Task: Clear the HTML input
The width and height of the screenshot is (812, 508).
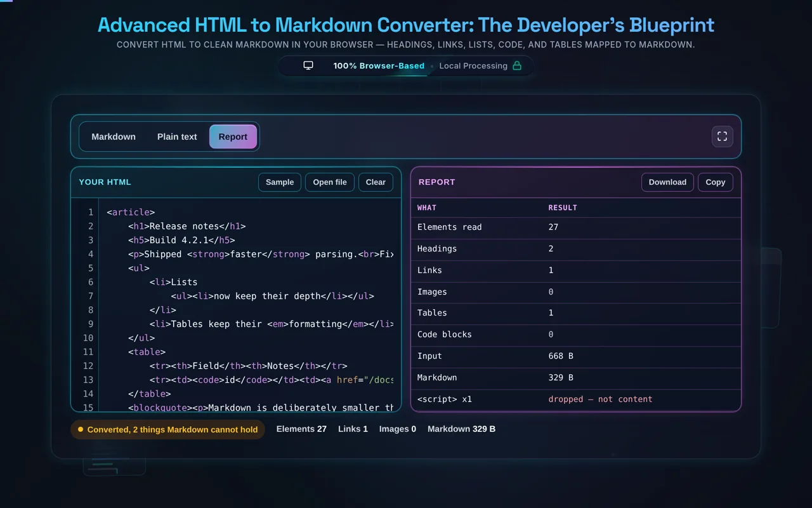Action: (x=376, y=182)
